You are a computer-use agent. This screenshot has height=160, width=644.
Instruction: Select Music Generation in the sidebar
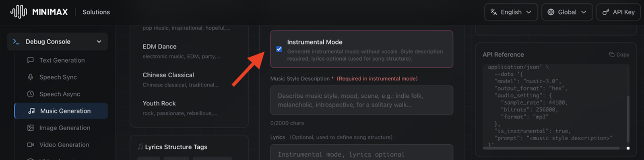pyautogui.click(x=61, y=111)
